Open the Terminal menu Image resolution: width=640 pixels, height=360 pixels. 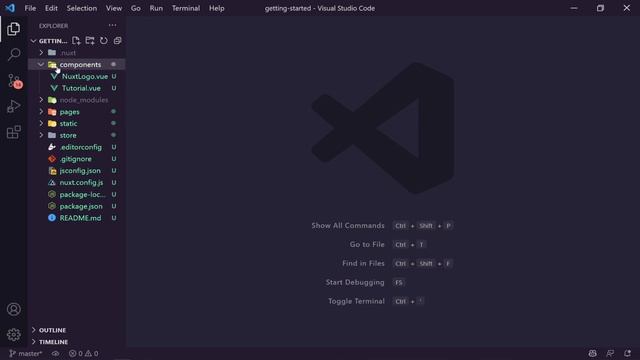coord(186,8)
